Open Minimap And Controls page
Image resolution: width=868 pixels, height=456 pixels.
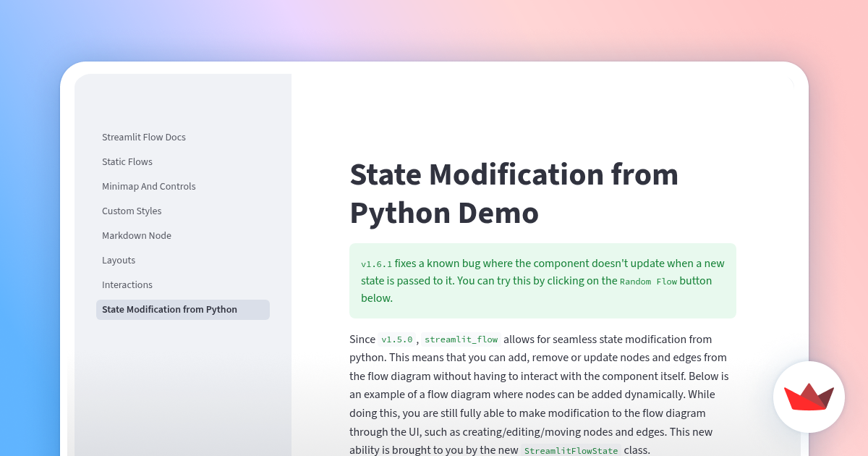[149, 187]
